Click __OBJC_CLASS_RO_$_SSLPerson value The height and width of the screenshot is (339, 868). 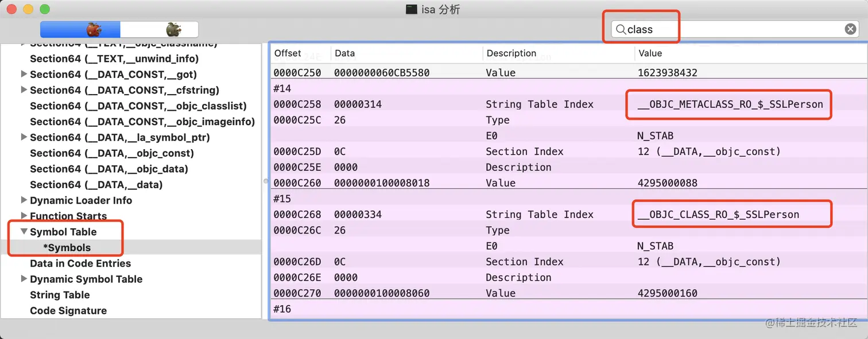point(718,215)
